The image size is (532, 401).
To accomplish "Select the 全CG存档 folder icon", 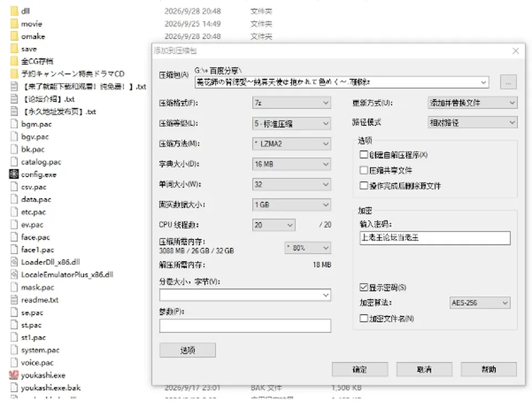I will click(x=14, y=61).
